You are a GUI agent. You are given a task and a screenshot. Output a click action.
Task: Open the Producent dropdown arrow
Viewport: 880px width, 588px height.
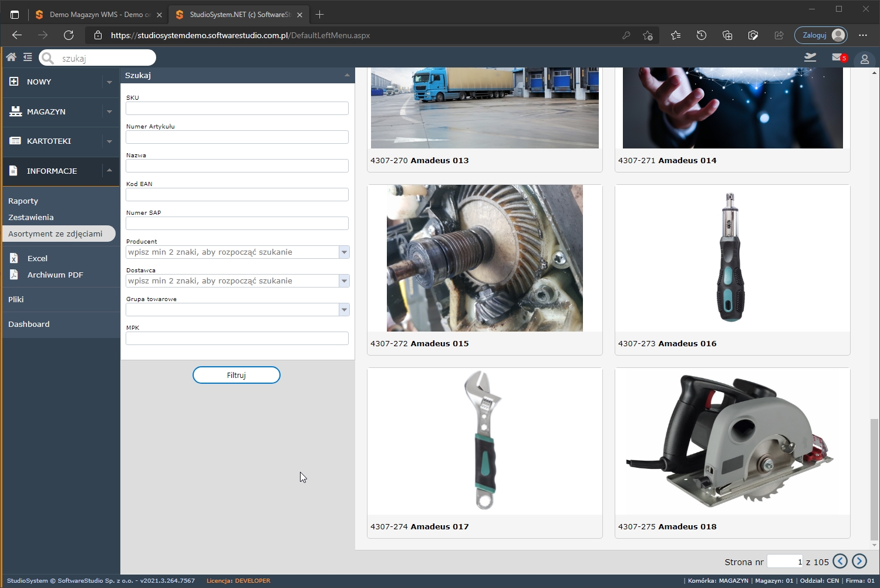[344, 252]
